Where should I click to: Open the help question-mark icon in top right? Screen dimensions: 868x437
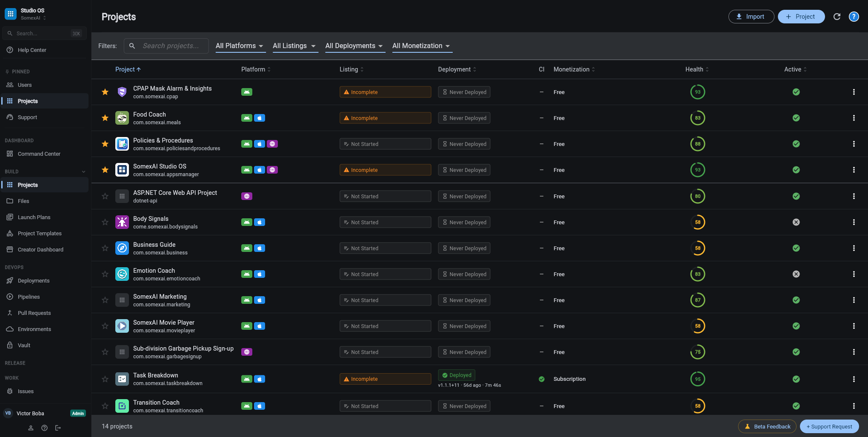pyautogui.click(x=854, y=16)
